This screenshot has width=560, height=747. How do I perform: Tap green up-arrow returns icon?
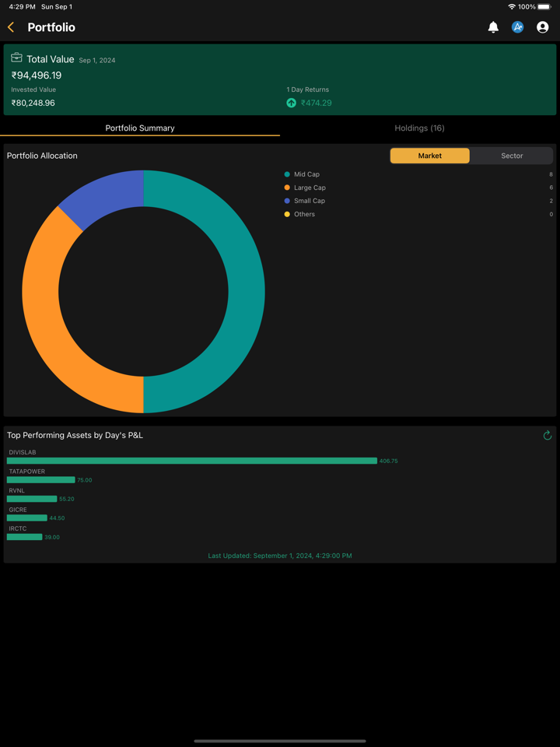[x=292, y=103]
